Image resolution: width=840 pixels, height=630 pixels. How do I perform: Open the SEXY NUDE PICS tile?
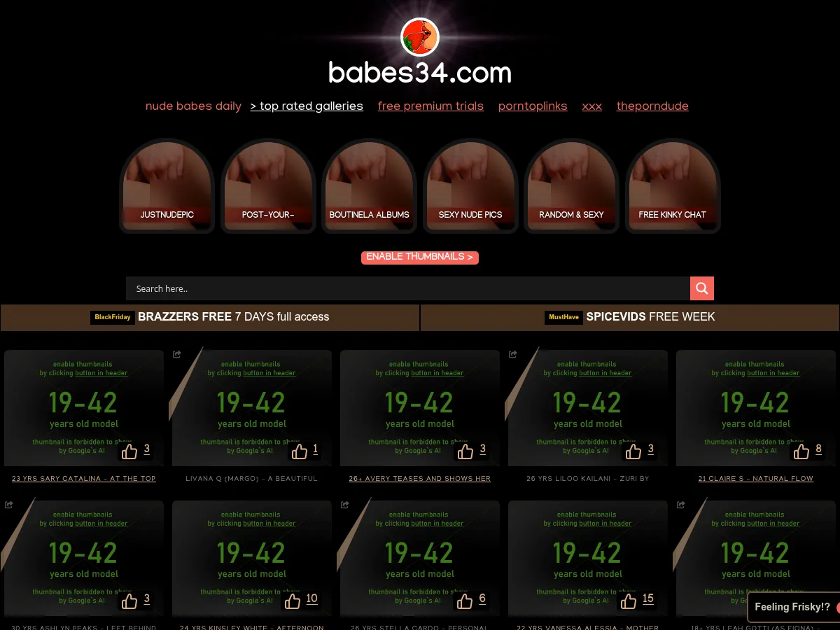click(470, 185)
